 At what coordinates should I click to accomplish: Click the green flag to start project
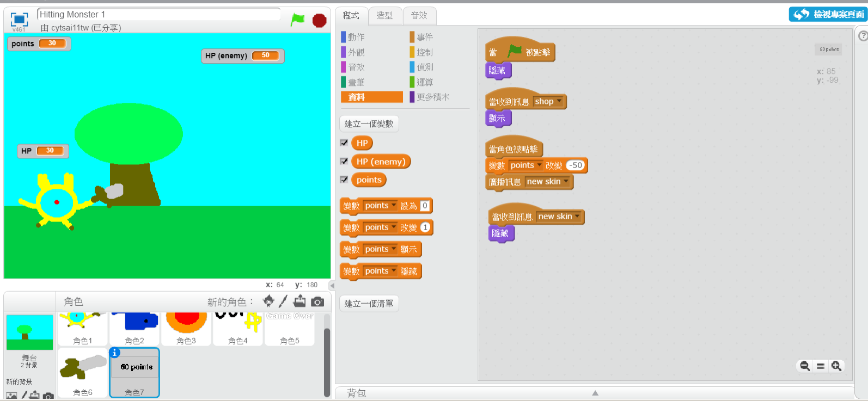coord(297,20)
